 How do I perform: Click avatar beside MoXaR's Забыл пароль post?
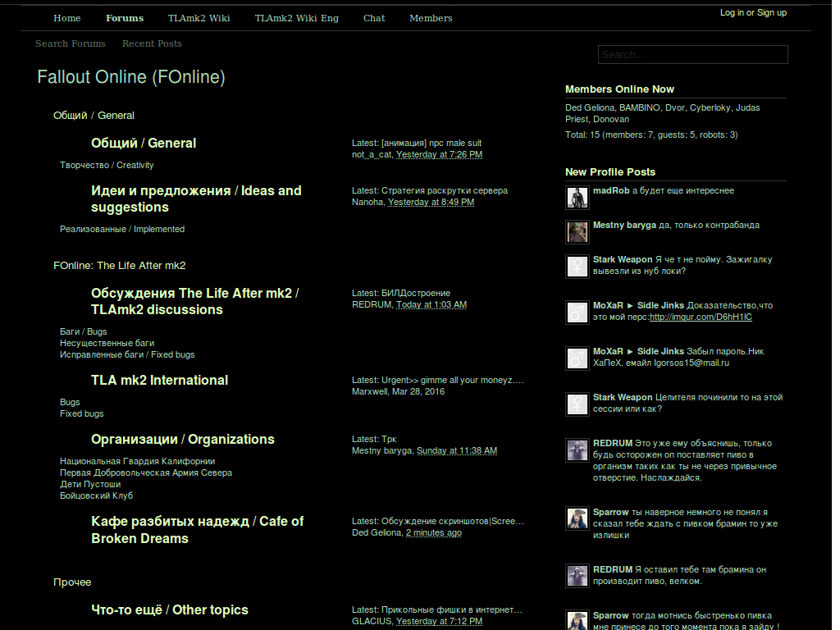(577, 358)
